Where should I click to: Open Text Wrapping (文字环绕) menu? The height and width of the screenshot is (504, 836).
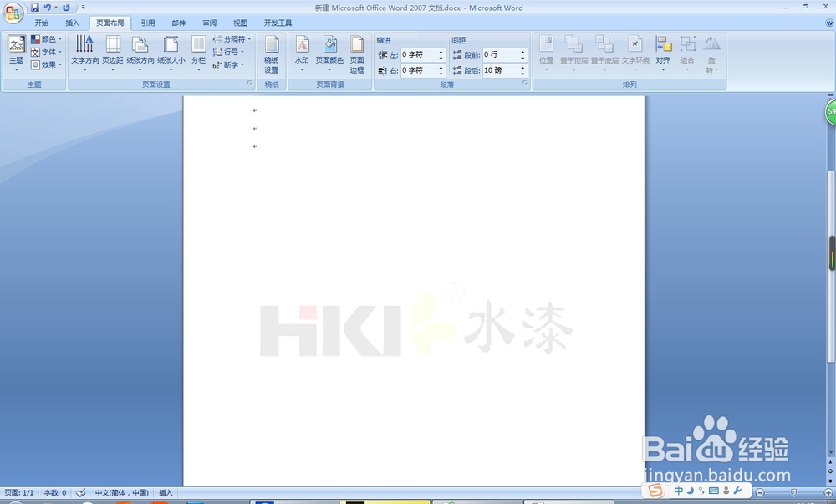(x=635, y=53)
